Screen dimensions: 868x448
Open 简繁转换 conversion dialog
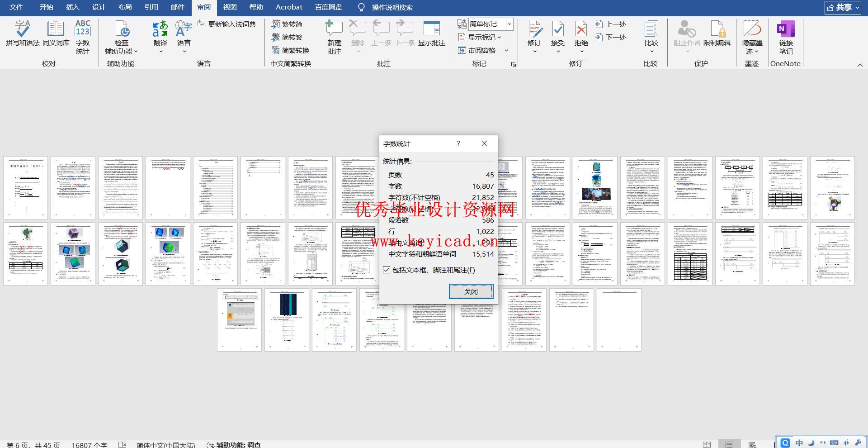click(291, 50)
